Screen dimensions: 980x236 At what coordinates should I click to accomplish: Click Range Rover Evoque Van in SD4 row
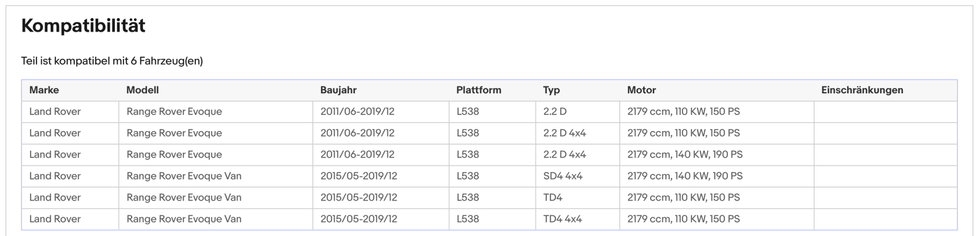184,176
